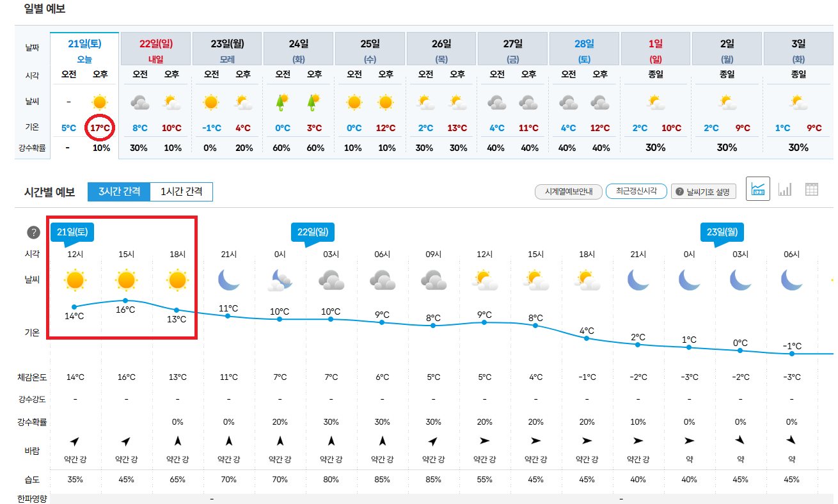Click the 시계열예보안내 button
Image resolution: width=838 pixels, height=504 pixels.
click(x=569, y=191)
